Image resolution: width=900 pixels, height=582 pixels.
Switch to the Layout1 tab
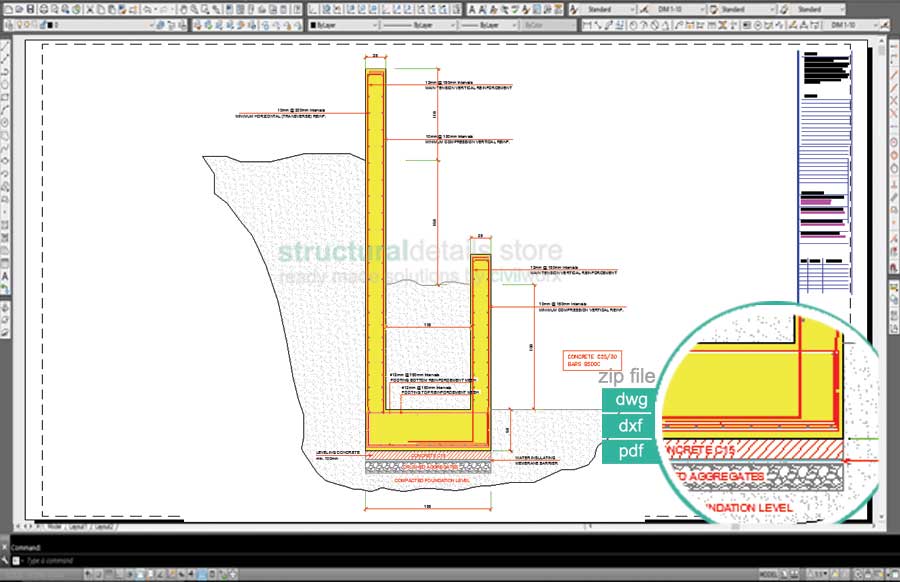pos(76,525)
